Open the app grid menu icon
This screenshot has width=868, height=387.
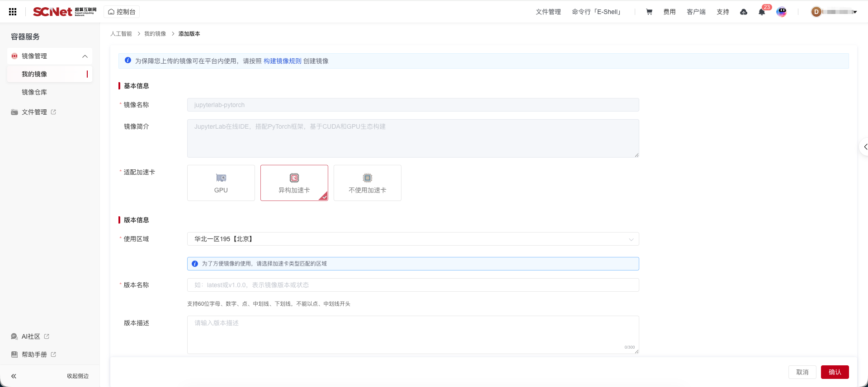tap(13, 12)
